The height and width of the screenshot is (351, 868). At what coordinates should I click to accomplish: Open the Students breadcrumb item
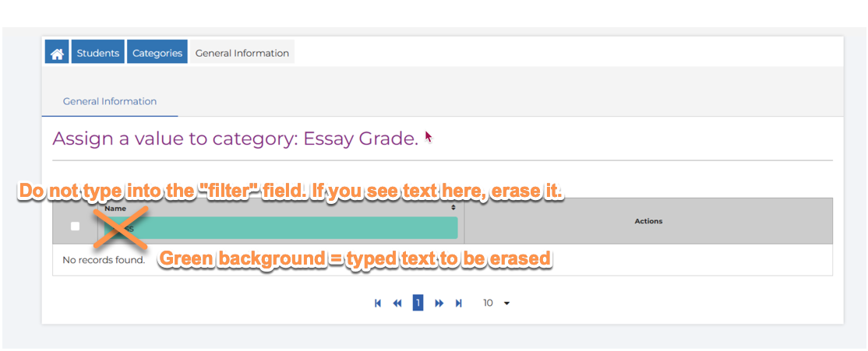coord(97,52)
